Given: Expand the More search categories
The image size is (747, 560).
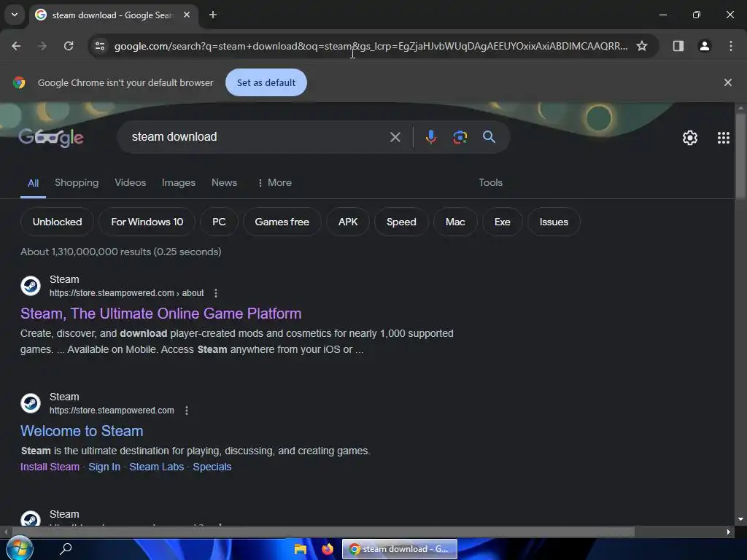Looking at the screenshot, I should [x=274, y=182].
